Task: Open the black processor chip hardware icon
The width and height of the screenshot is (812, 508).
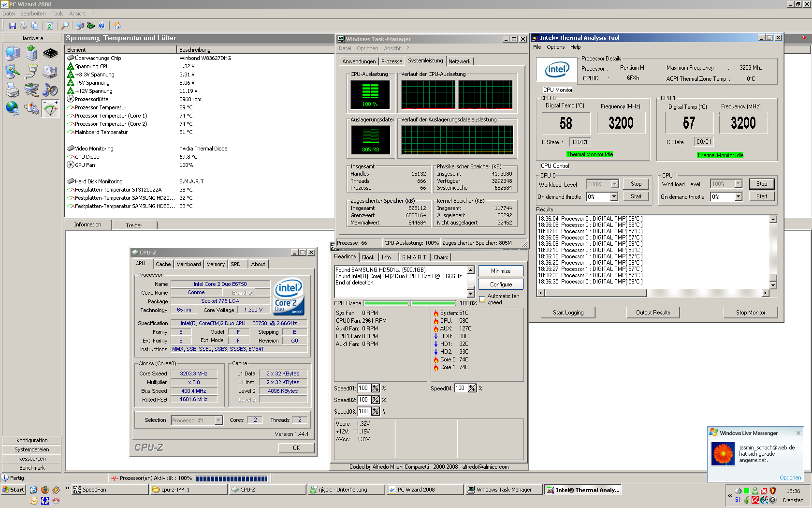Action: click(x=50, y=53)
